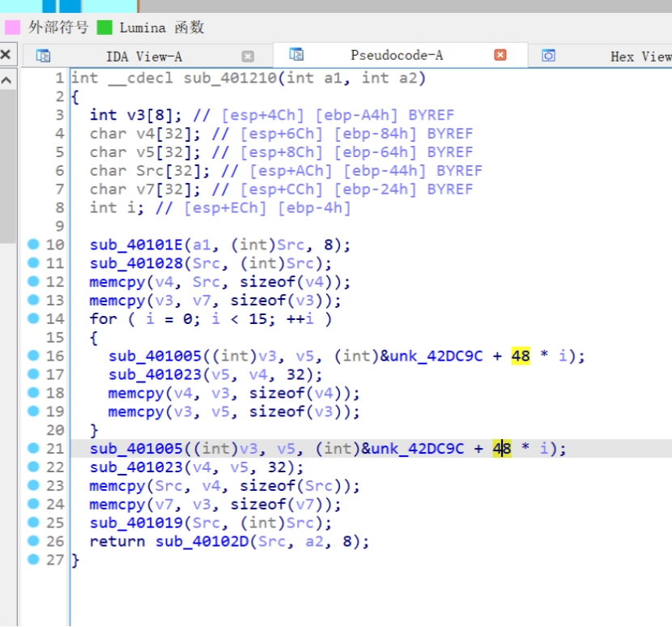Click the Lumina 函数 legend label
The image size is (672, 627).
click(x=162, y=28)
